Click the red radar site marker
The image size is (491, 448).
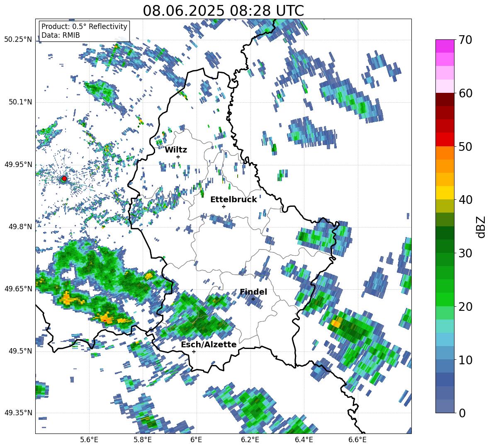coord(64,179)
